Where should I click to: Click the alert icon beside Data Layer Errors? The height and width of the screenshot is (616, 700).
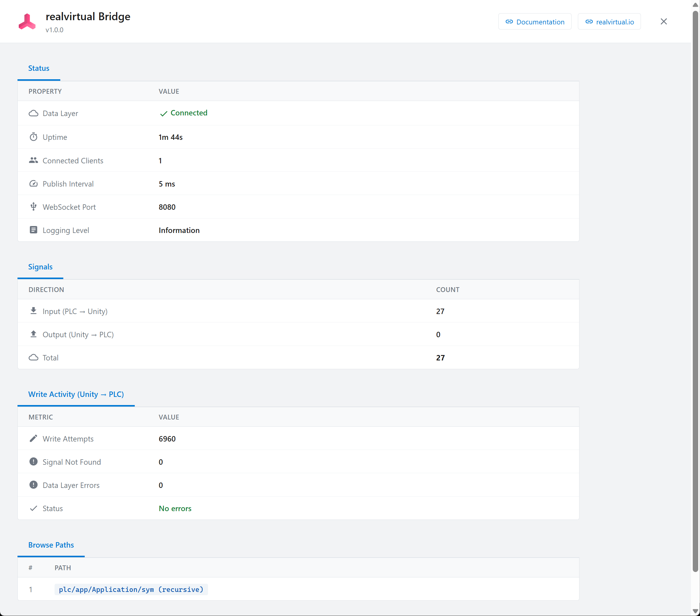(33, 485)
